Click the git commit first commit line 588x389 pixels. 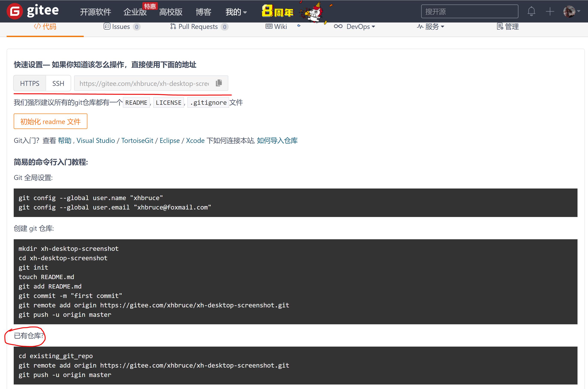coord(70,296)
